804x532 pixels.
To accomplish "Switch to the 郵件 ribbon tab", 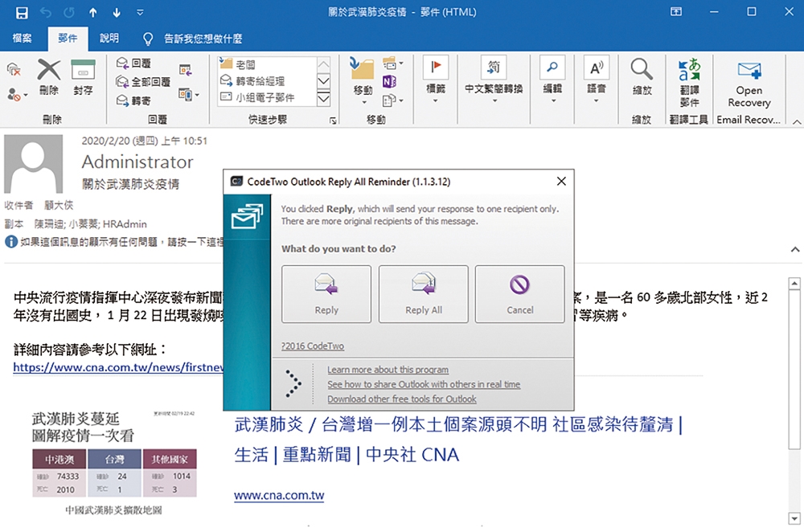I will pyautogui.click(x=68, y=38).
